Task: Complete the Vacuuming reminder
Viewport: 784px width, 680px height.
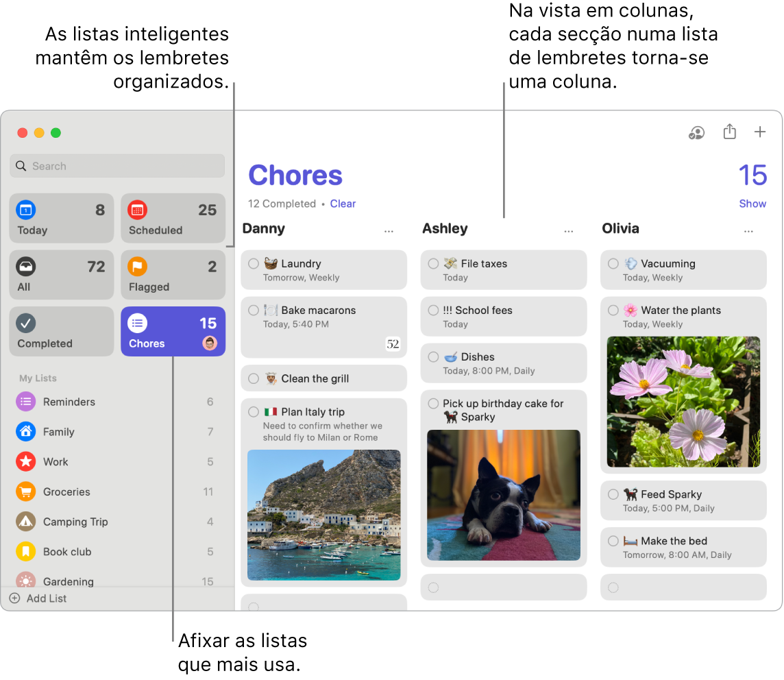Action: coord(612,263)
